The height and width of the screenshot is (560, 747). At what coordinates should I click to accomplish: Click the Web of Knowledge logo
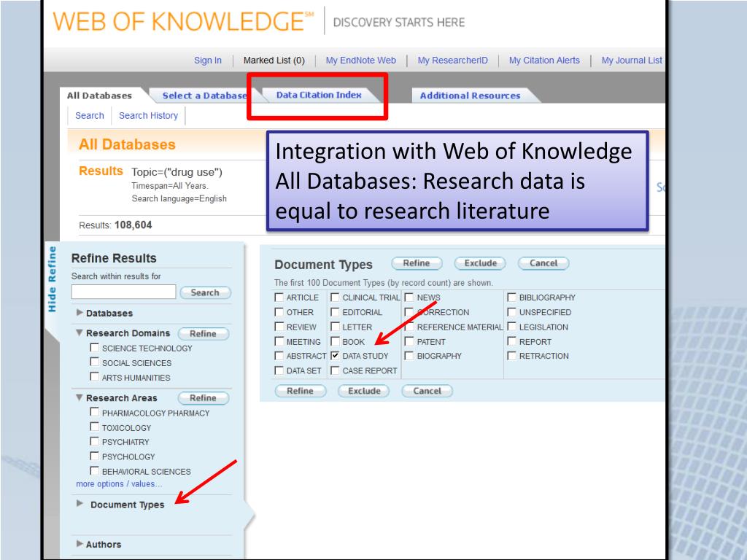coord(183,21)
